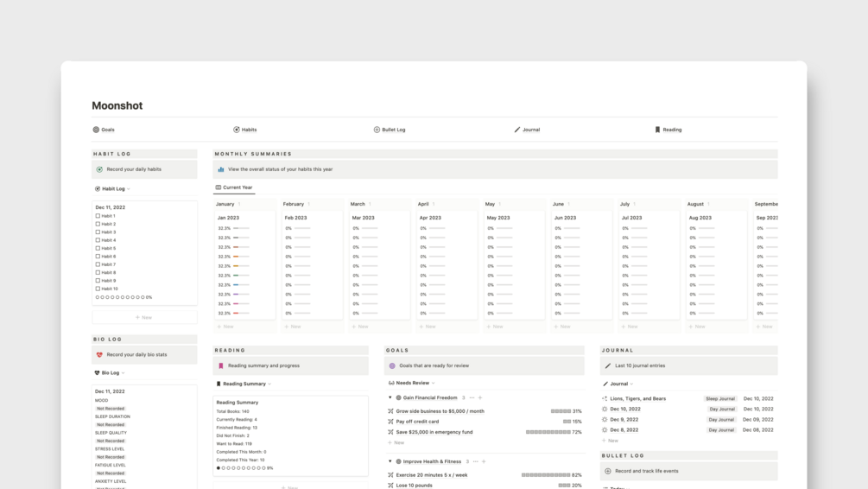Click the sun icon next to Dec 8, 2022 entry
This screenshot has width=868, height=489.
pos(605,429)
